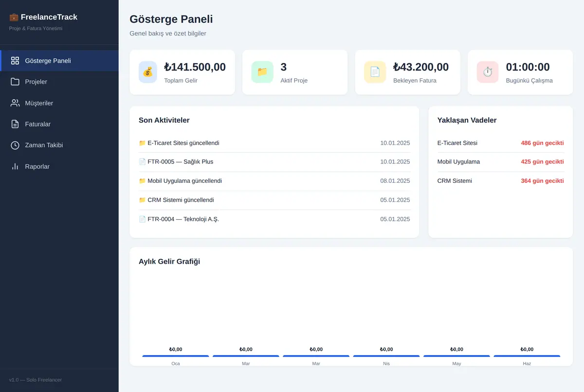Click the "CRM Sistemi güncellendi" activity
584x392 pixels.
tap(274, 200)
